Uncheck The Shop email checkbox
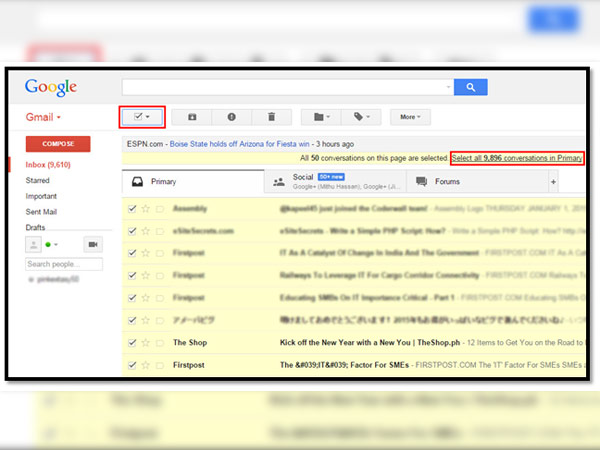The width and height of the screenshot is (600, 450). pos(132,342)
